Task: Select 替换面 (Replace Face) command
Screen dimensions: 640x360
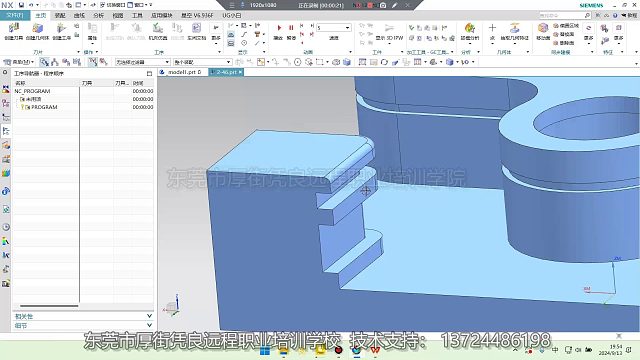Action: tap(564, 34)
